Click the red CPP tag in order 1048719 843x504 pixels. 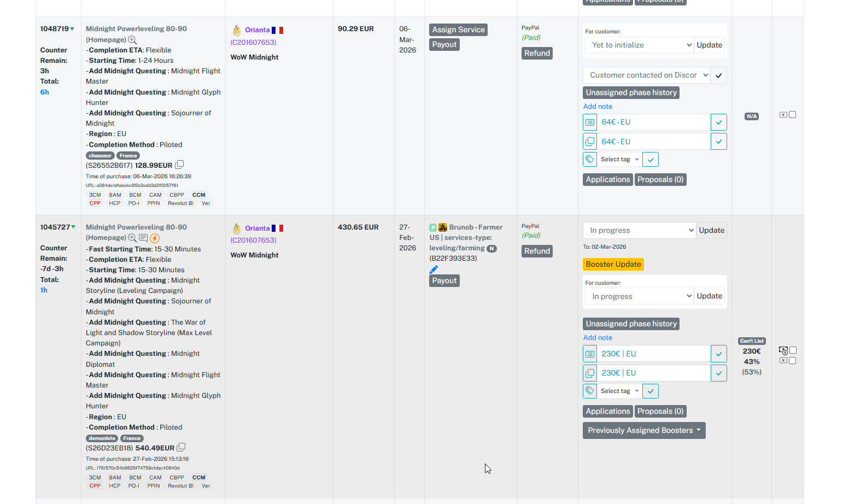(95, 203)
